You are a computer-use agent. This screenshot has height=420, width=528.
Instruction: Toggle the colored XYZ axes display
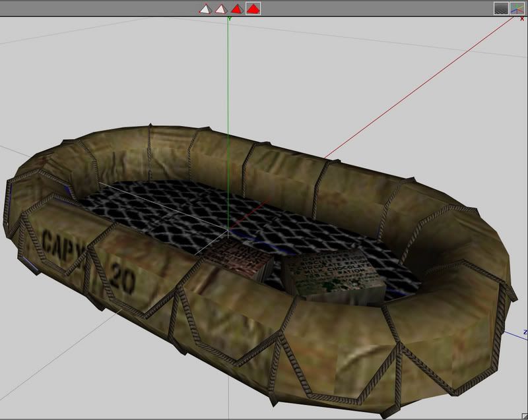click(x=517, y=9)
